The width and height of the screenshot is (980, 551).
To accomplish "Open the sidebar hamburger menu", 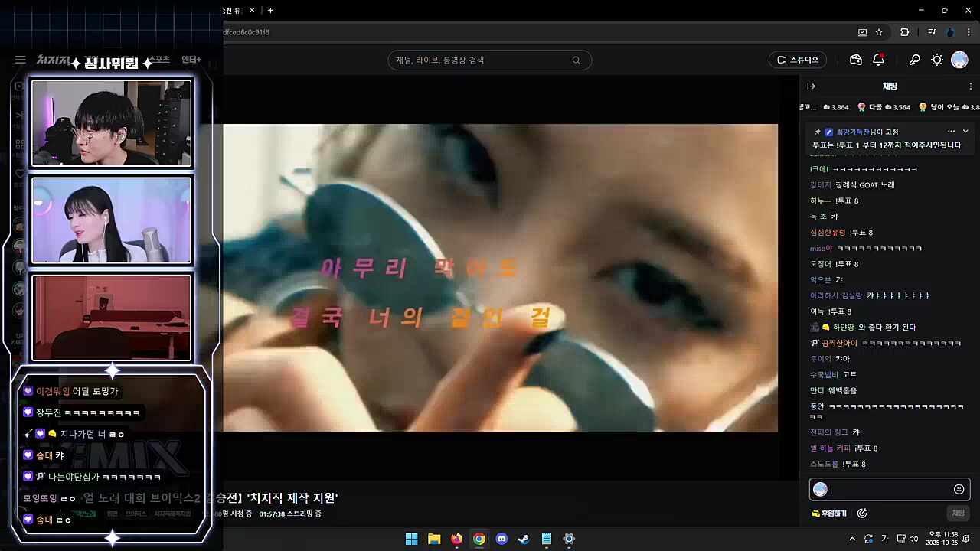I will [x=20, y=60].
